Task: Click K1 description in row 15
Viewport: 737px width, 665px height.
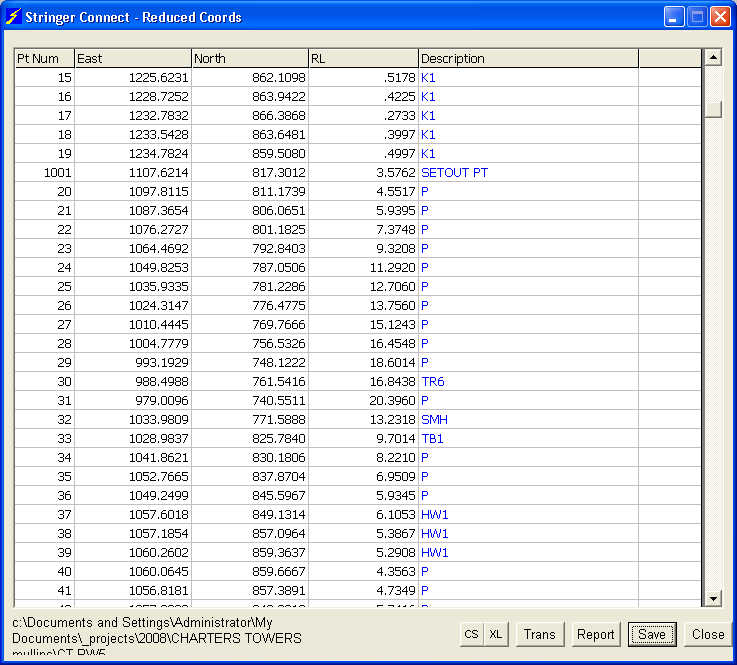Action: pos(528,78)
